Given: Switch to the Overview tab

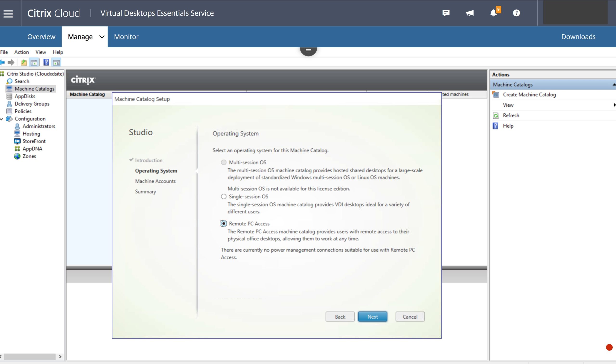Looking at the screenshot, I should [x=41, y=37].
